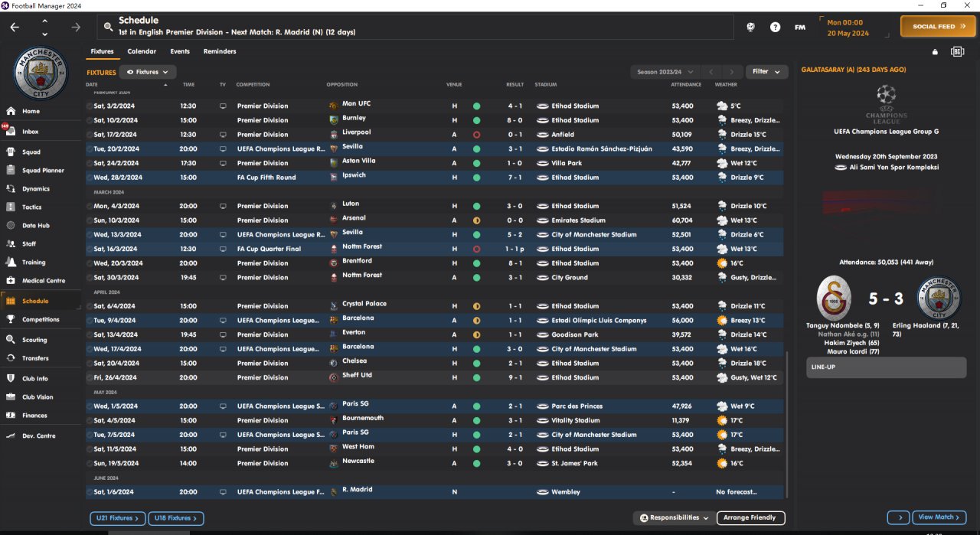Select row circle for Sat, 6/4/2024
This screenshot has height=535, width=980.
pos(89,306)
